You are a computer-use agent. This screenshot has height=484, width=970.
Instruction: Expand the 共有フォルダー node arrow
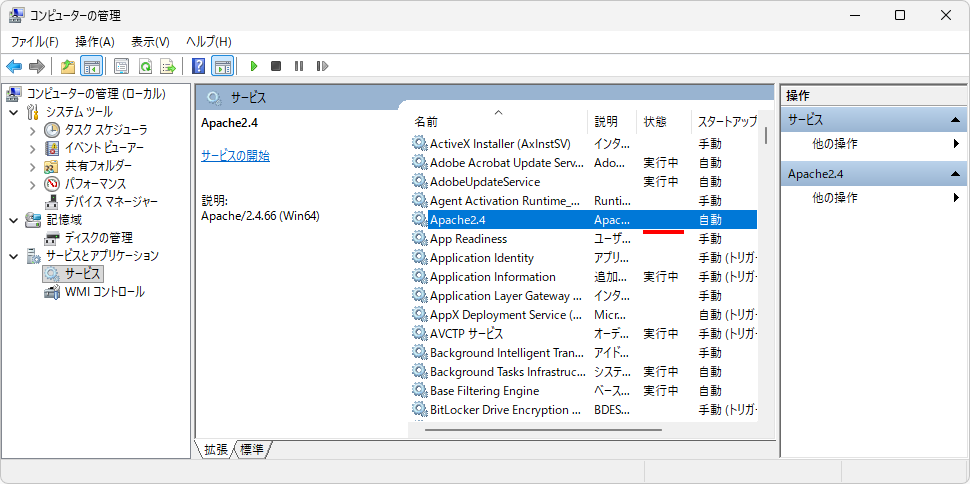33,166
